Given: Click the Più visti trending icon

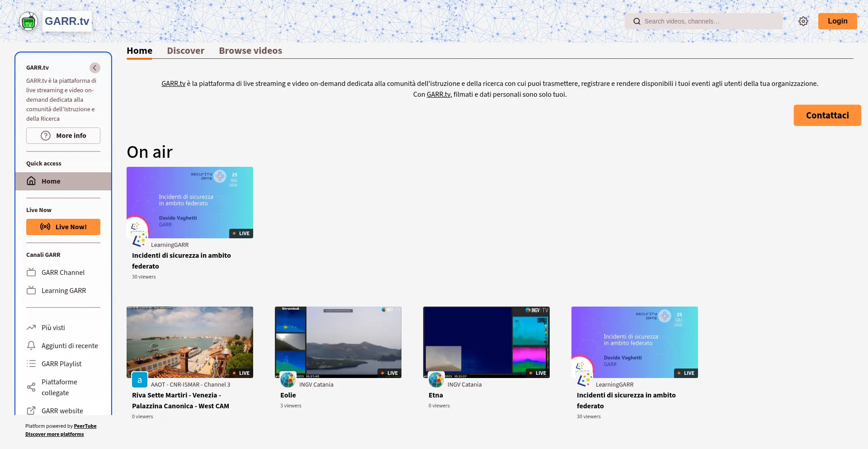Looking at the screenshot, I should [x=31, y=327].
